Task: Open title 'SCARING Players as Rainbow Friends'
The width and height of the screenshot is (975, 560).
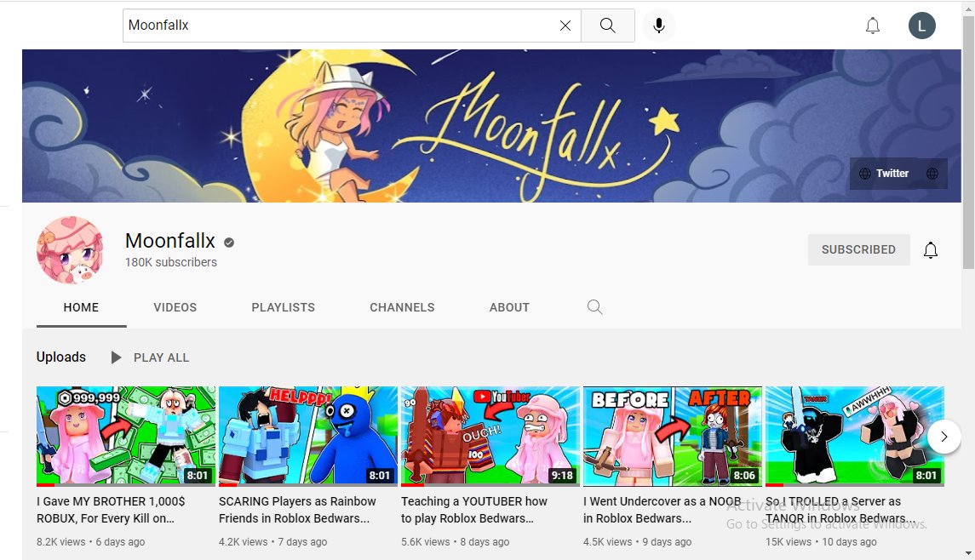Action: coord(297,510)
